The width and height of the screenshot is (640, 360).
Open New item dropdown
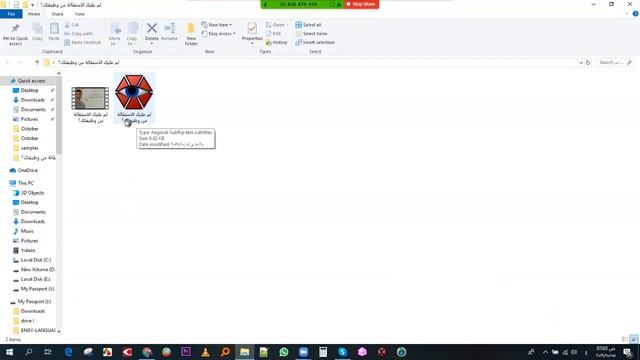pyautogui.click(x=217, y=25)
